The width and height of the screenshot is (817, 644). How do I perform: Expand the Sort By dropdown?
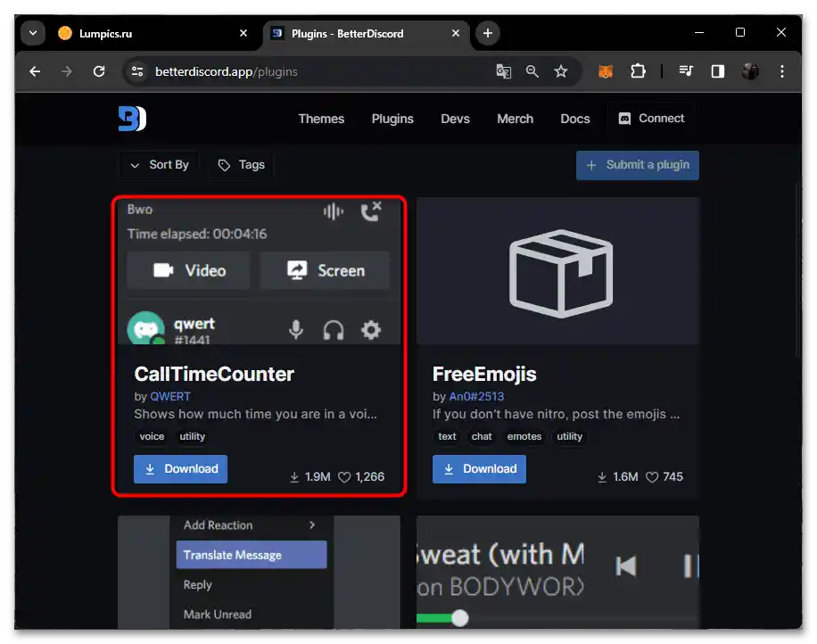[x=159, y=165]
